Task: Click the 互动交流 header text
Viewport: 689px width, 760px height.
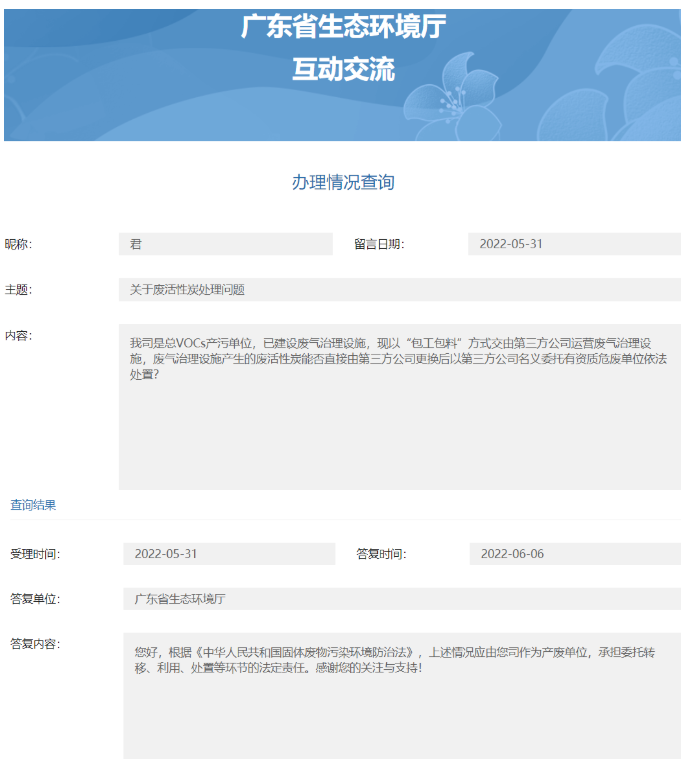Action: tap(343, 70)
